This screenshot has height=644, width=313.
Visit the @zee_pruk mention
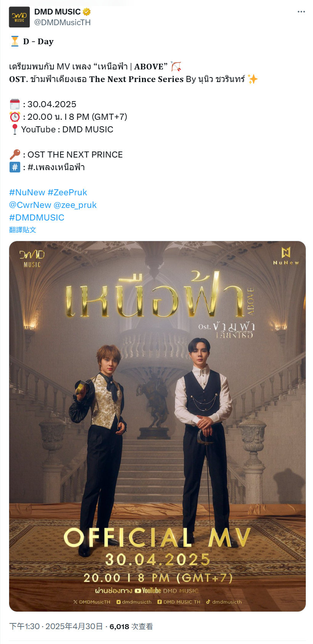[75, 205]
